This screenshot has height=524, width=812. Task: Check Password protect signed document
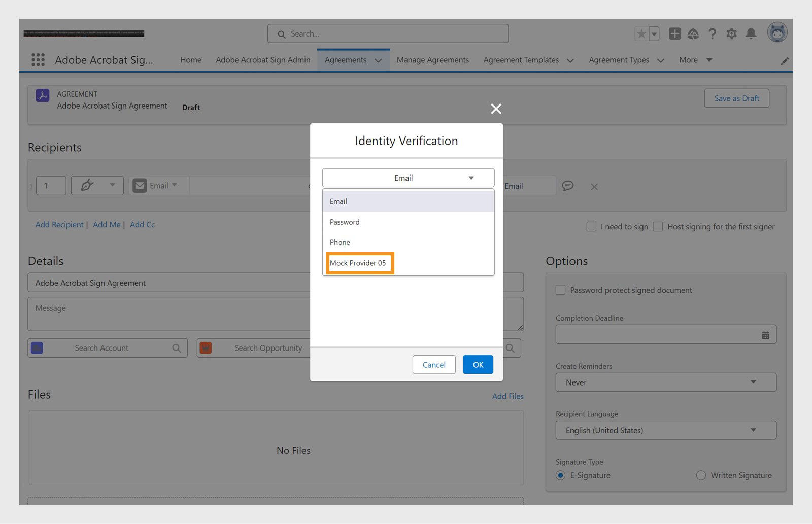pyautogui.click(x=561, y=290)
